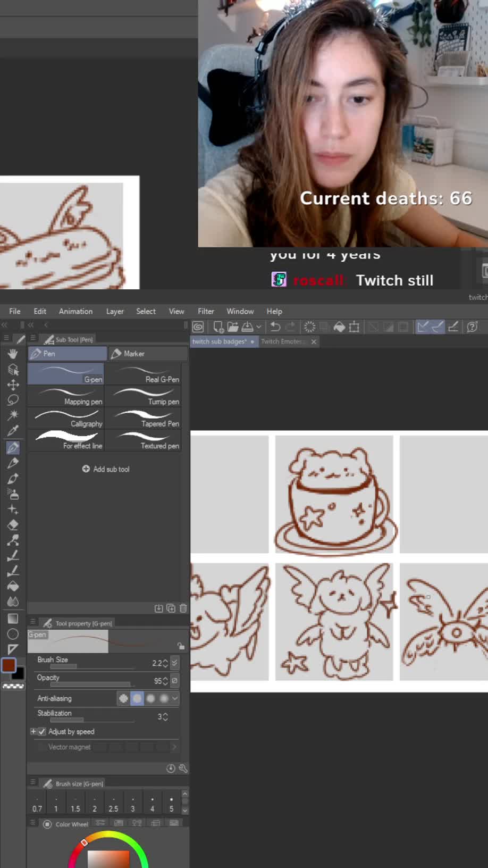Choose Calligraphy sub tool

pos(66,418)
